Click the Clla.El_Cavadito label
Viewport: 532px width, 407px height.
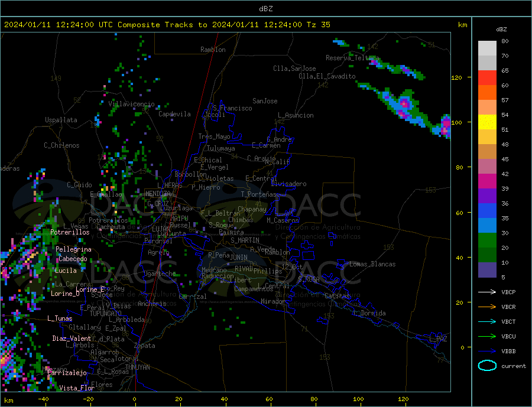tap(327, 76)
